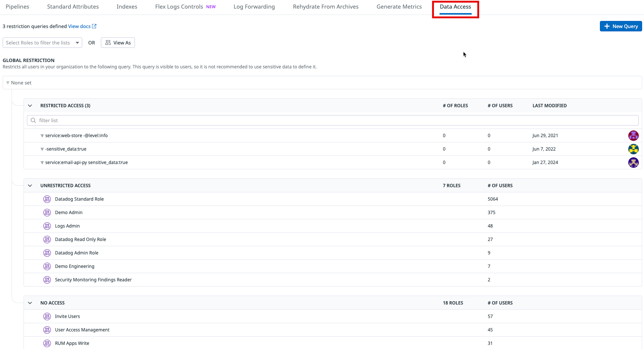Click the Demo Admin role icon
644x349 pixels.
47,213
